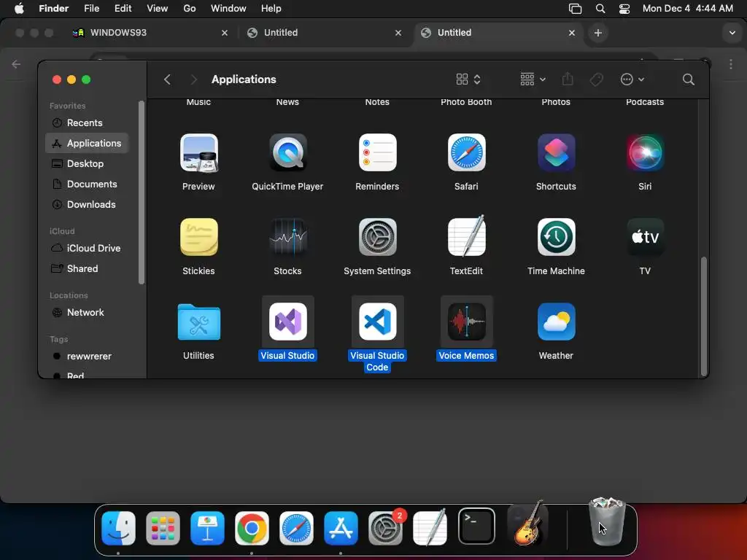Open Keynote from the Dock
The height and width of the screenshot is (560, 747).
208,528
